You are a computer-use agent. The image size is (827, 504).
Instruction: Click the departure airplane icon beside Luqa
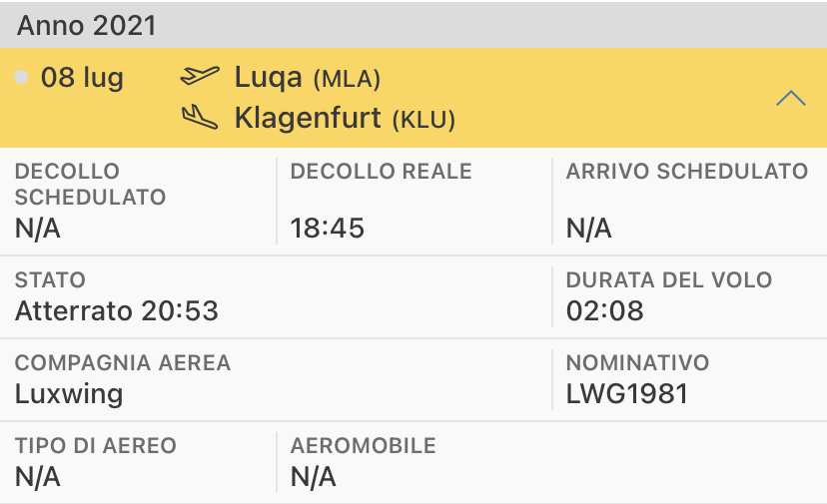tap(200, 77)
